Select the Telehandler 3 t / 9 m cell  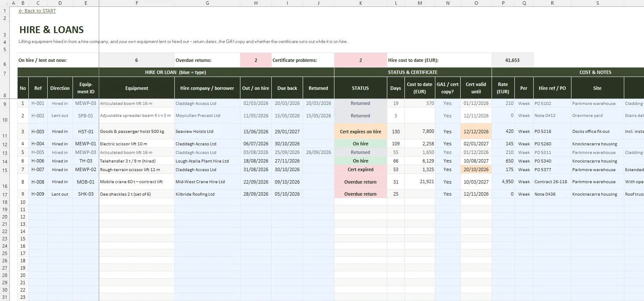click(x=137, y=161)
